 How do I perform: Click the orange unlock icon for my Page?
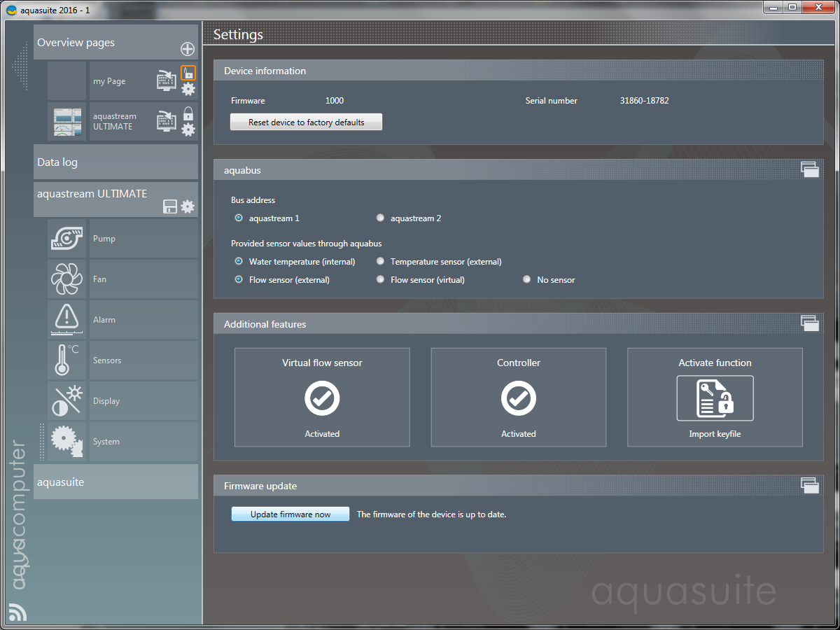click(x=188, y=73)
